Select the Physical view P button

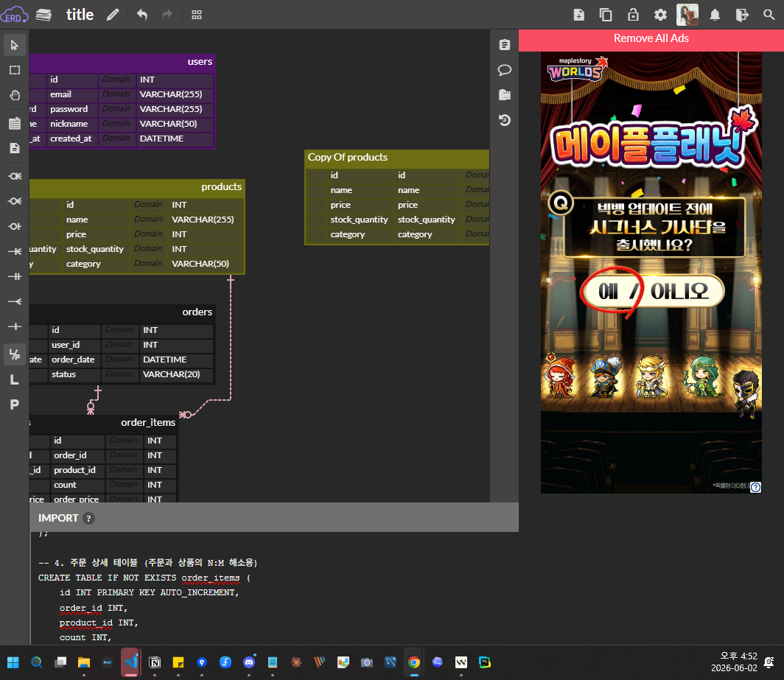pyautogui.click(x=15, y=404)
